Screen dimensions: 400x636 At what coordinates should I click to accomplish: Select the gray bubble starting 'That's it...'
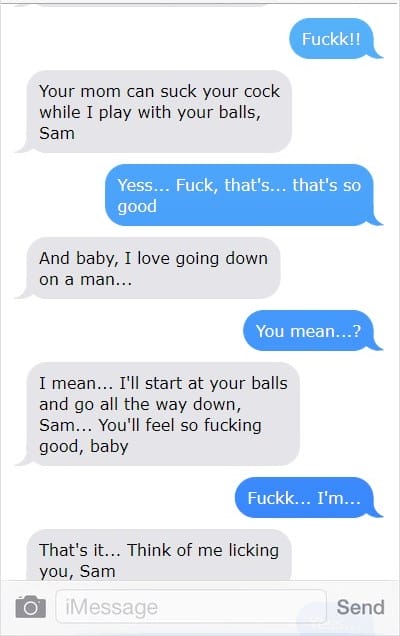pyautogui.click(x=156, y=556)
